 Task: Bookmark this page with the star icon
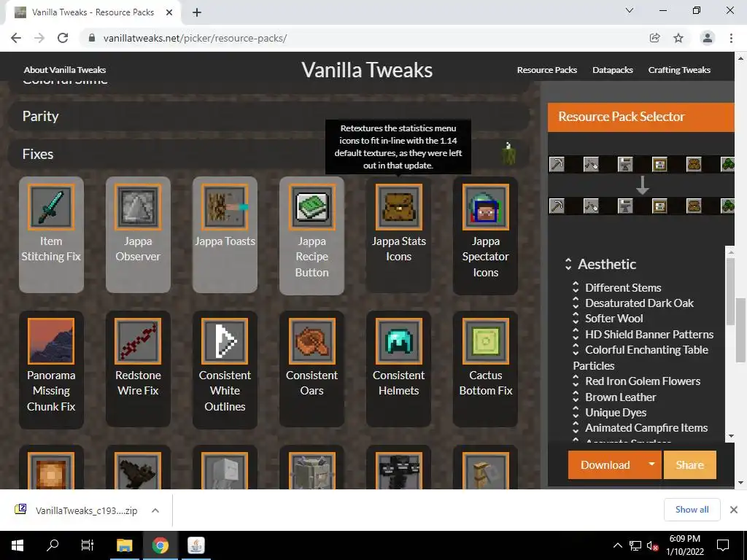tap(678, 38)
